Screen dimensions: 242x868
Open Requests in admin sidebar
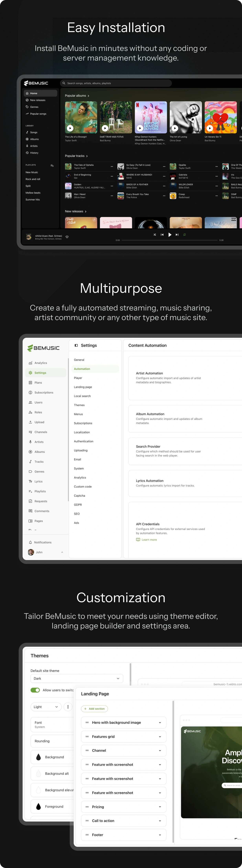coord(40,501)
